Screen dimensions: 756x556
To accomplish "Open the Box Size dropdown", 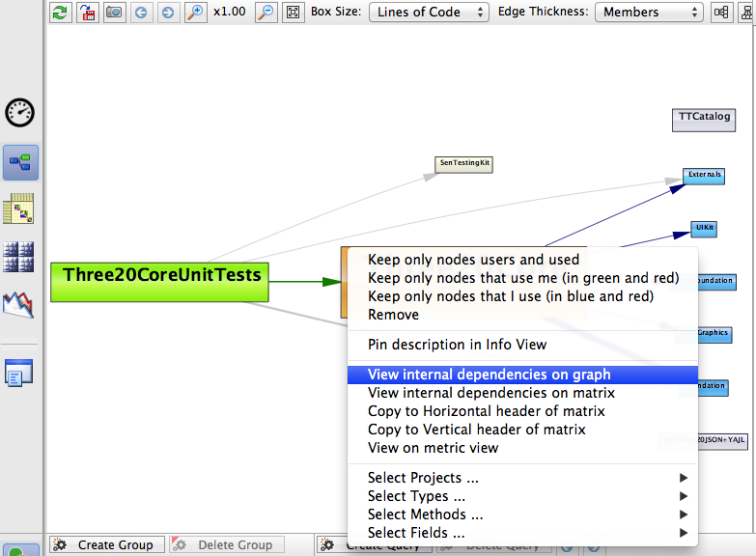I will point(429,12).
